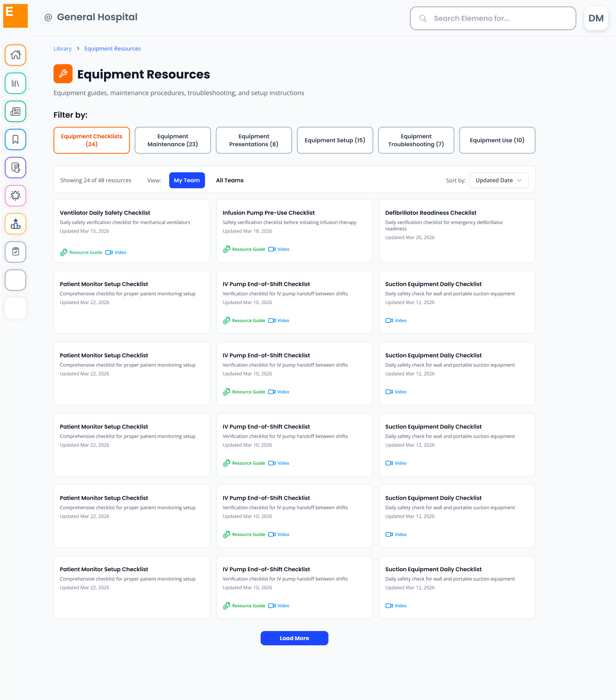Open the document history sidebar icon

(16, 167)
